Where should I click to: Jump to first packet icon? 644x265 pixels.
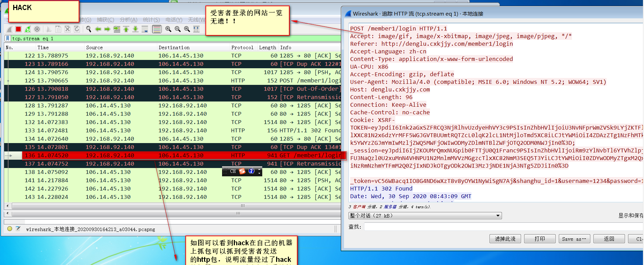[x=126, y=29]
